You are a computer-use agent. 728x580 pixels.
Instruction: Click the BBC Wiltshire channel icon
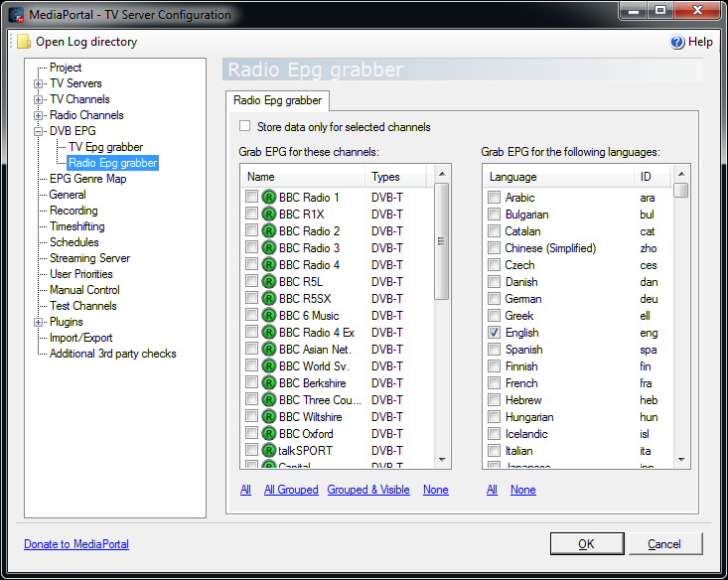[x=269, y=416]
